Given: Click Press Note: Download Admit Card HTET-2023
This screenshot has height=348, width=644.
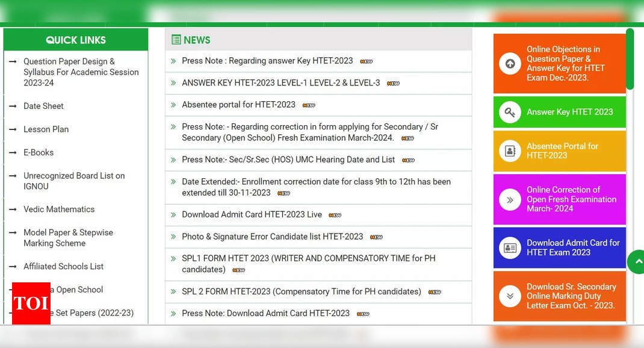Looking at the screenshot, I should click(265, 313).
